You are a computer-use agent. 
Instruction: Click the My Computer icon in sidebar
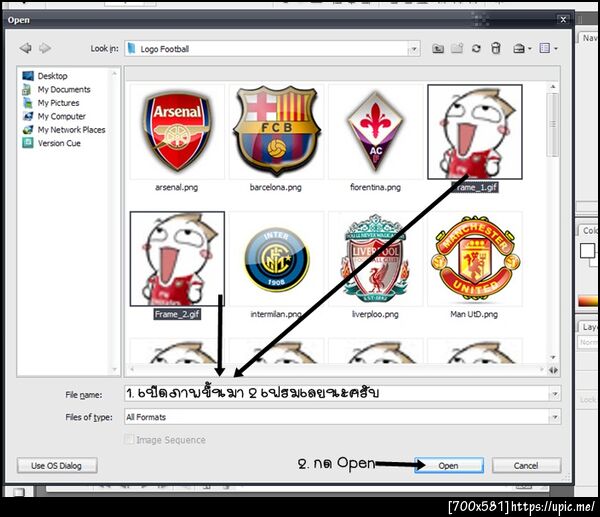pyautogui.click(x=28, y=116)
